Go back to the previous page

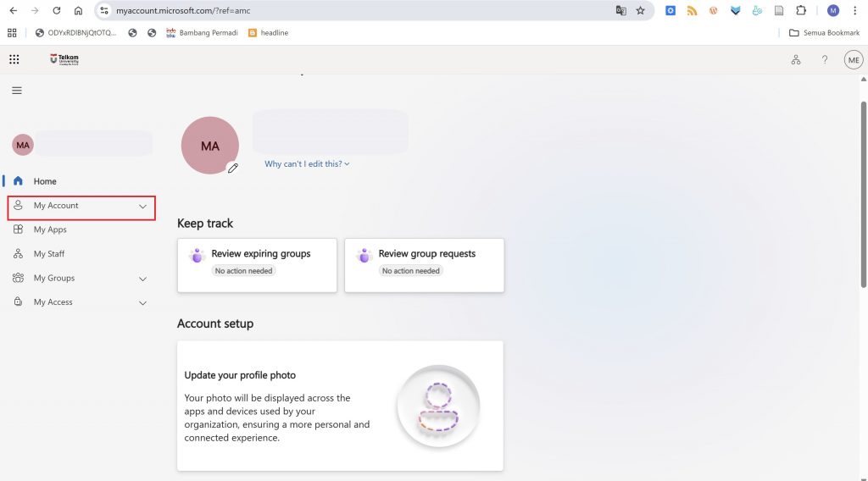point(14,10)
